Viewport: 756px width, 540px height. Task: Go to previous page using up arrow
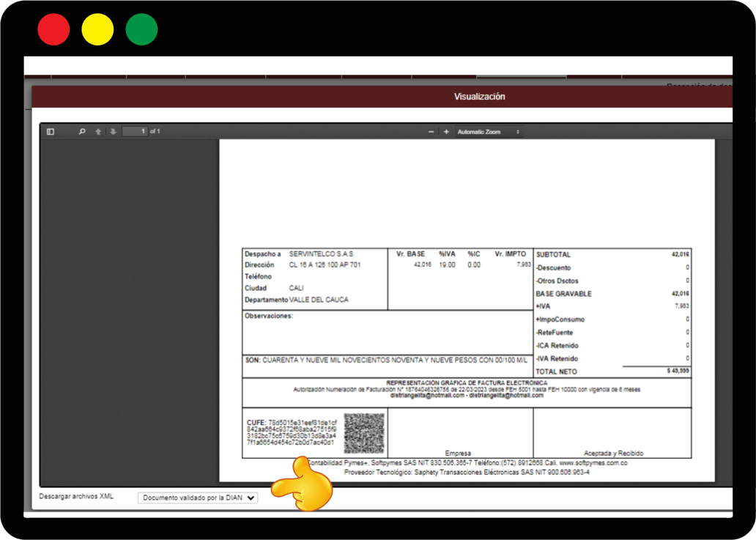[98, 132]
